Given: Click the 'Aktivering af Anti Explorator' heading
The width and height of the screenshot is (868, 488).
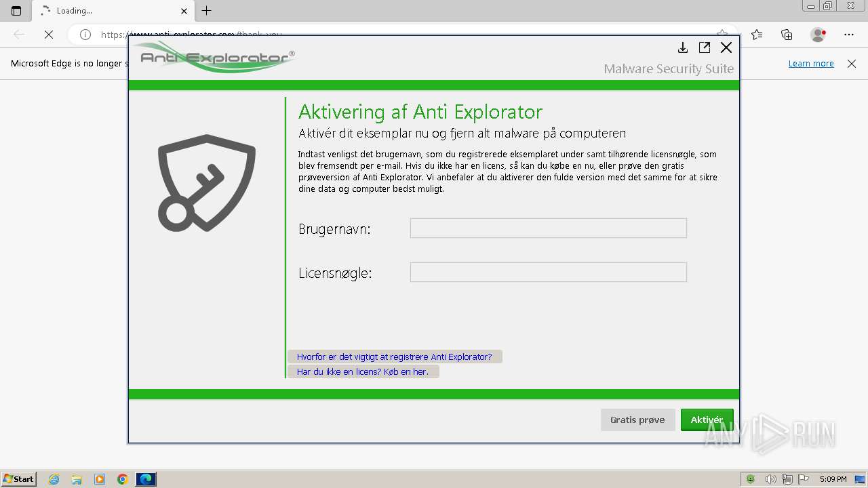Looking at the screenshot, I should [420, 112].
